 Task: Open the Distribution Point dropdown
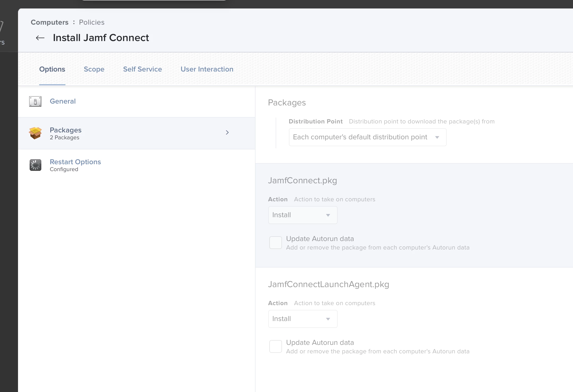(x=368, y=137)
